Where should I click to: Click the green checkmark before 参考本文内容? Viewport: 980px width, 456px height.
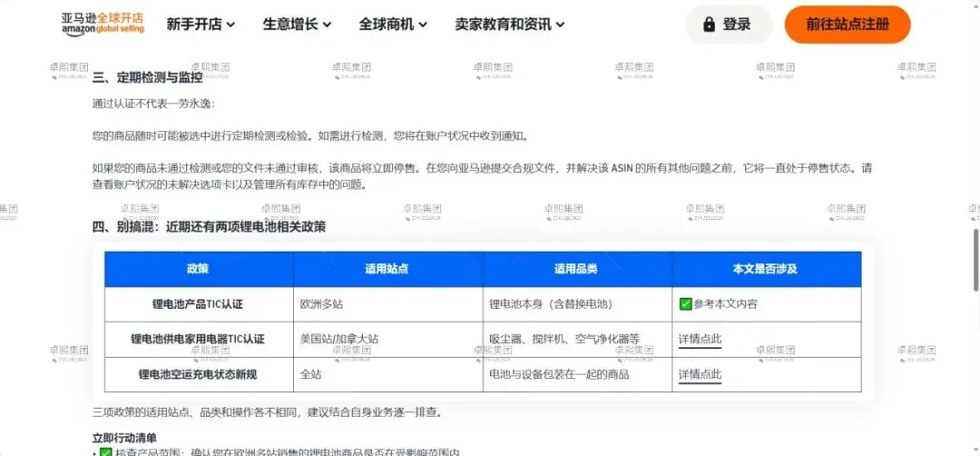[x=685, y=304]
